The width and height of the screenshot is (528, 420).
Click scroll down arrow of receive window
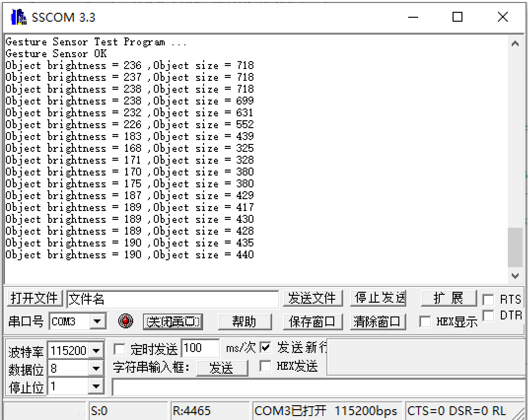(x=515, y=276)
